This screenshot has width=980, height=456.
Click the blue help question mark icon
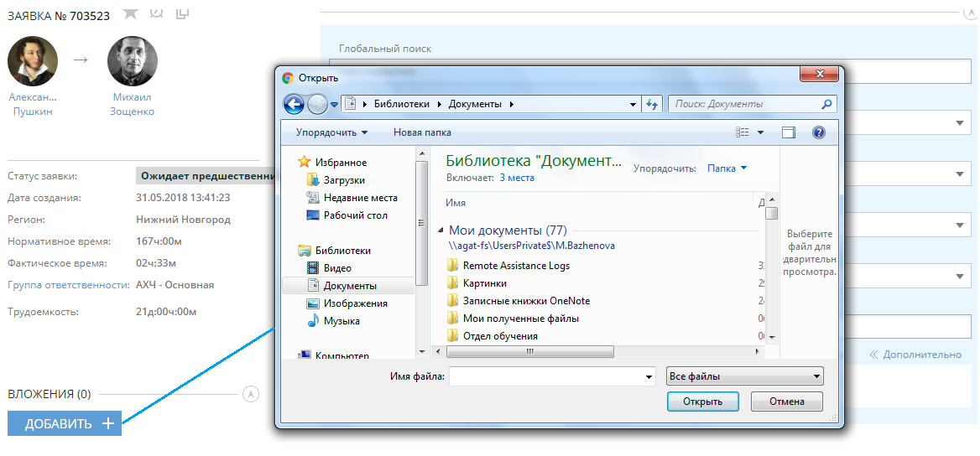coord(819,132)
